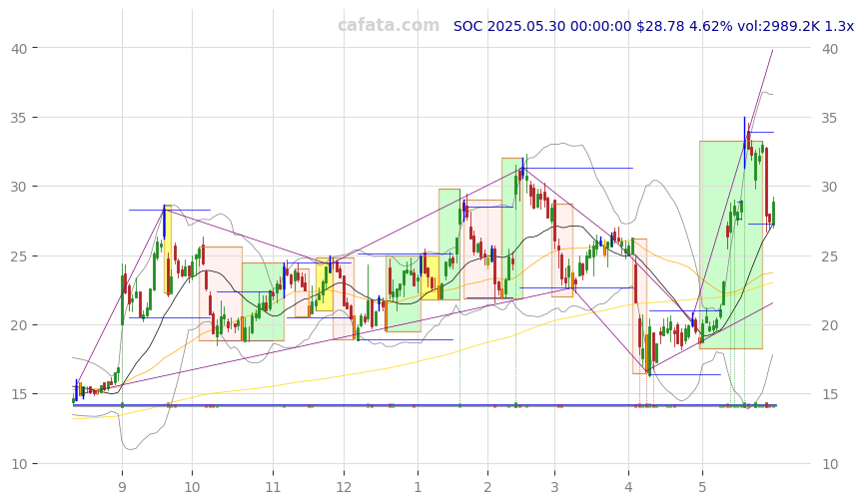The width and height of the screenshot is (864, 504).
Task: Click the right y-axis label 35
Action: [x=829, y=118]
